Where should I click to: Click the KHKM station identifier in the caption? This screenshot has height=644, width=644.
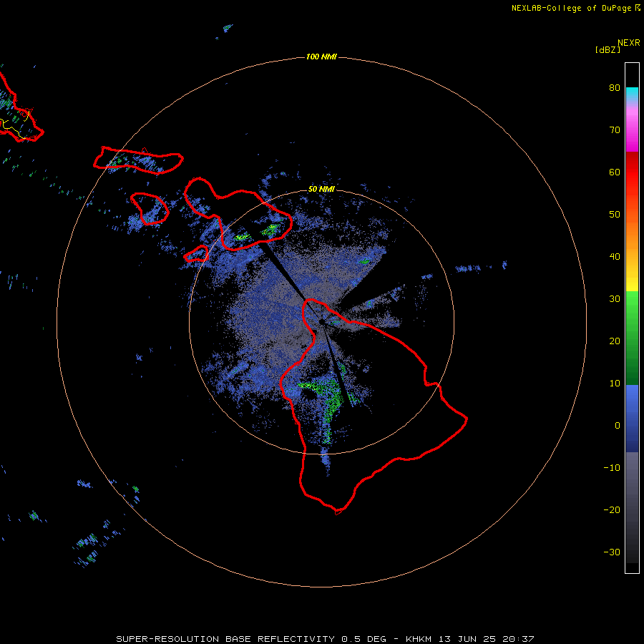point(420,639)
